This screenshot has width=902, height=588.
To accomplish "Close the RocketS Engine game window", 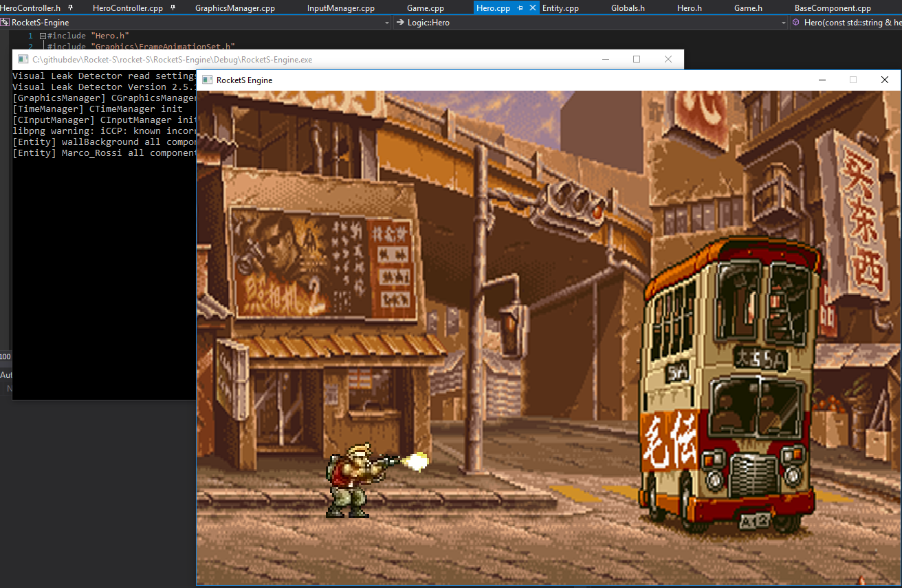I will click(885, 80).
